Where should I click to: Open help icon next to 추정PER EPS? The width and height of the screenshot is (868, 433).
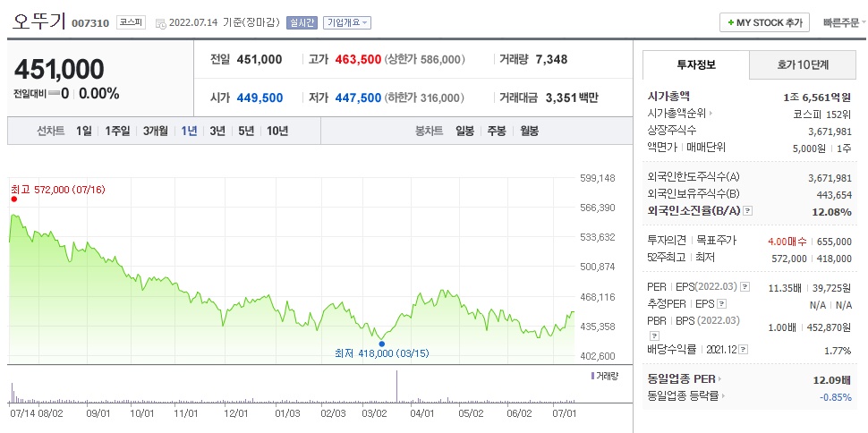tap(722, 304)
